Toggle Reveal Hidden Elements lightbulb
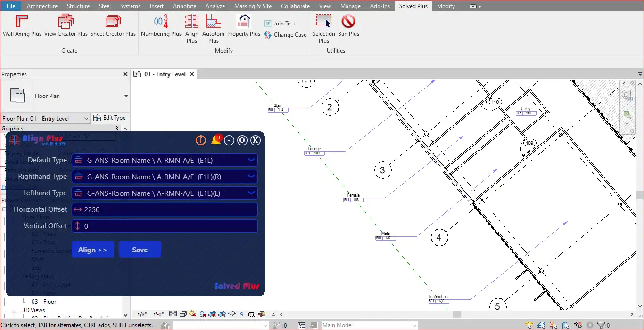Image resolution: width=644 pixels, height=330 pixels. point(242,314)
